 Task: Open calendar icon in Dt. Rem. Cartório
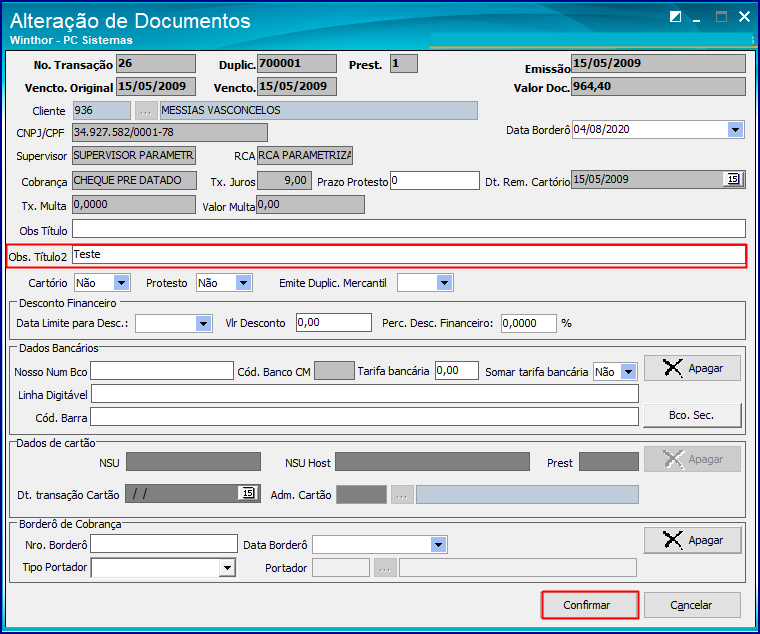(x=733, y=179)
